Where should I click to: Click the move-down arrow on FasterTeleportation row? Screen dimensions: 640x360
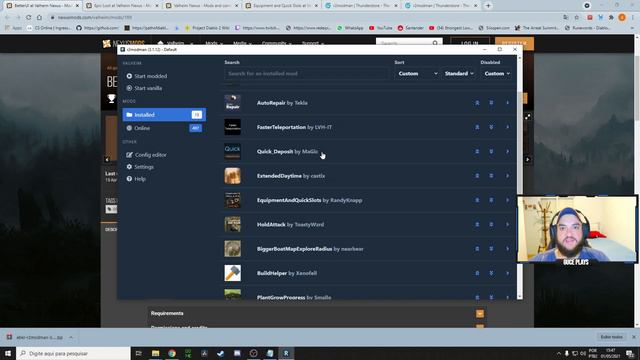[491, 127]
